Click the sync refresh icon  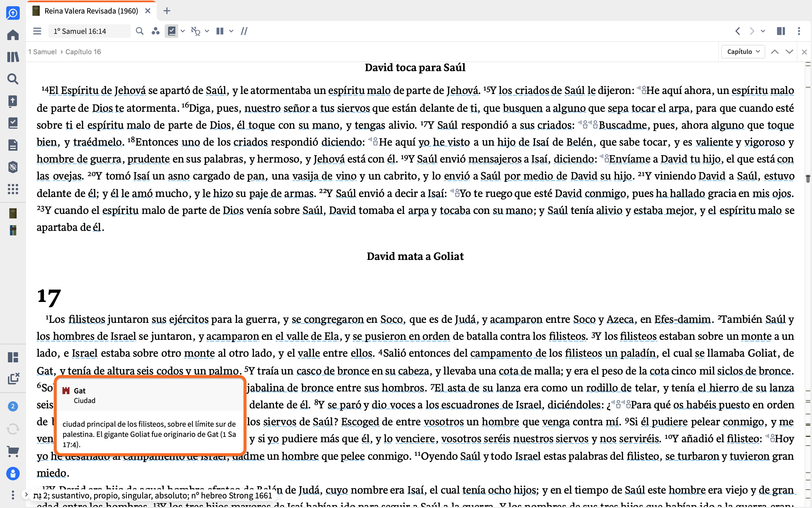13,429
